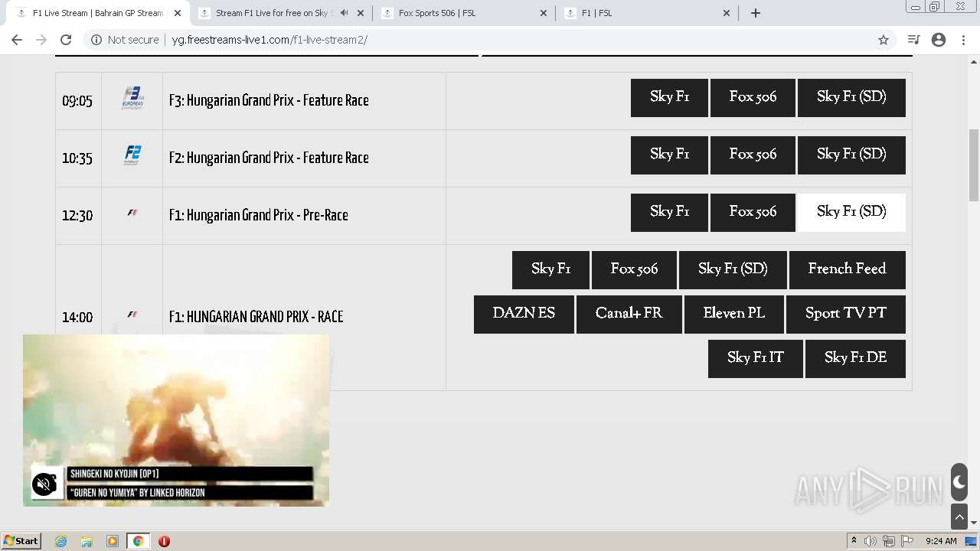
Task: Go forward in browser history
Action: tap(41, 40)
